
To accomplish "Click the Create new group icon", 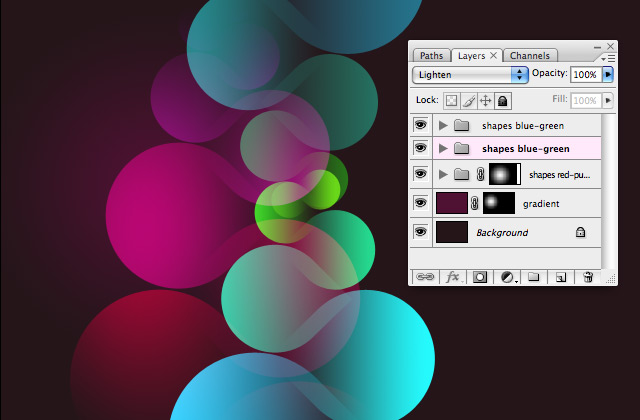I will (533, 277).
